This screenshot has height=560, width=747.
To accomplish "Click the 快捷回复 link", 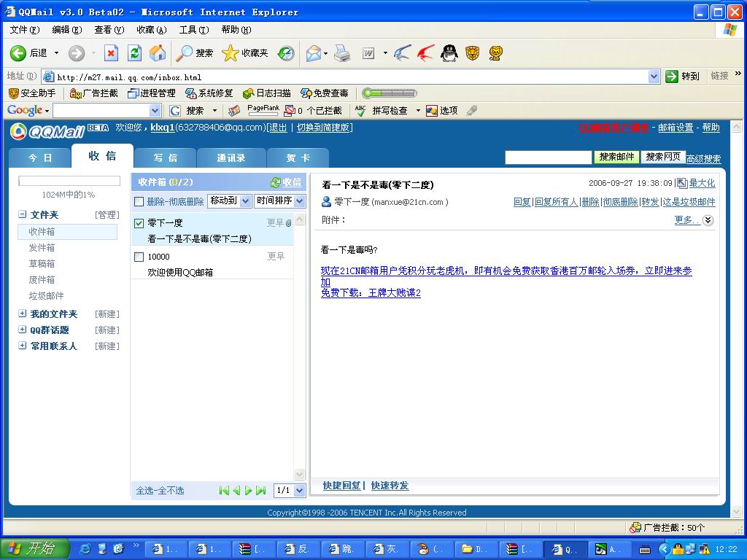I will click(341, 486).
